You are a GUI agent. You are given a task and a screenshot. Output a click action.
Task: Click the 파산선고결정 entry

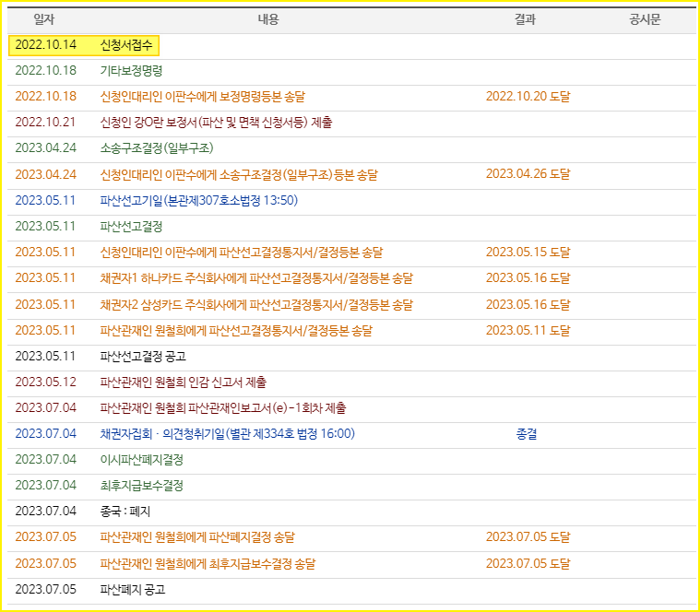131,226
